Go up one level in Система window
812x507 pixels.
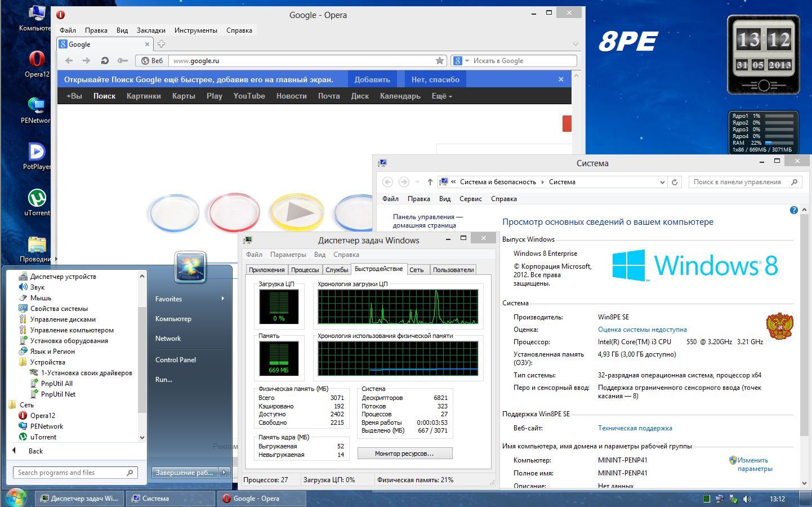click(x=430, y=182)
